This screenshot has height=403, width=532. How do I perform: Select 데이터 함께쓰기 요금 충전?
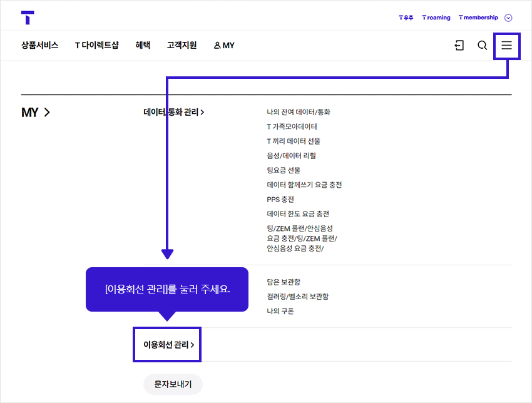[x=304, y=185]
